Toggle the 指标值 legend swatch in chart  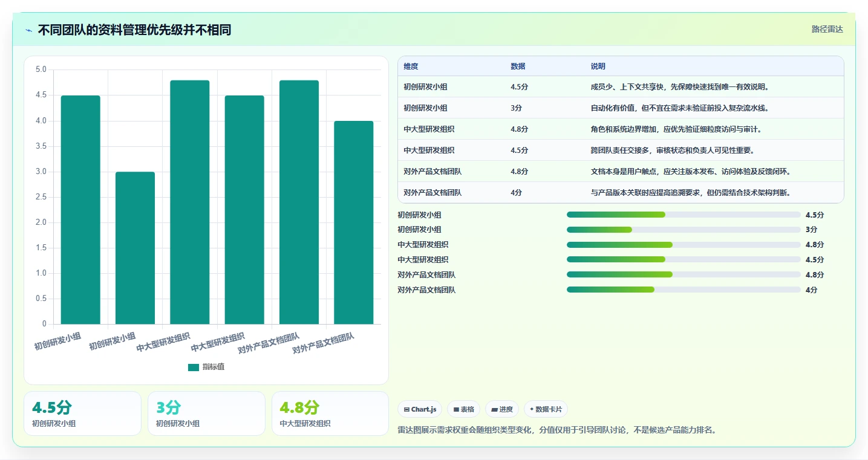194,367
